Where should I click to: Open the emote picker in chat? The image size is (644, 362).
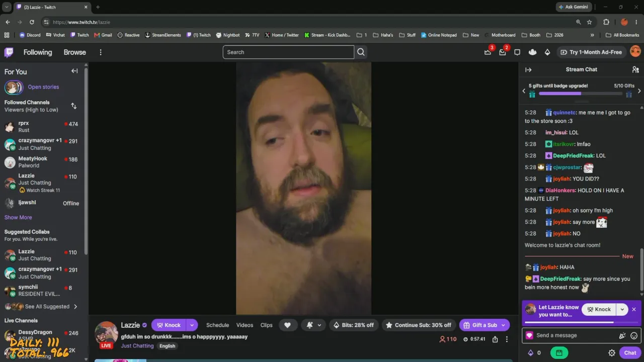634,336
